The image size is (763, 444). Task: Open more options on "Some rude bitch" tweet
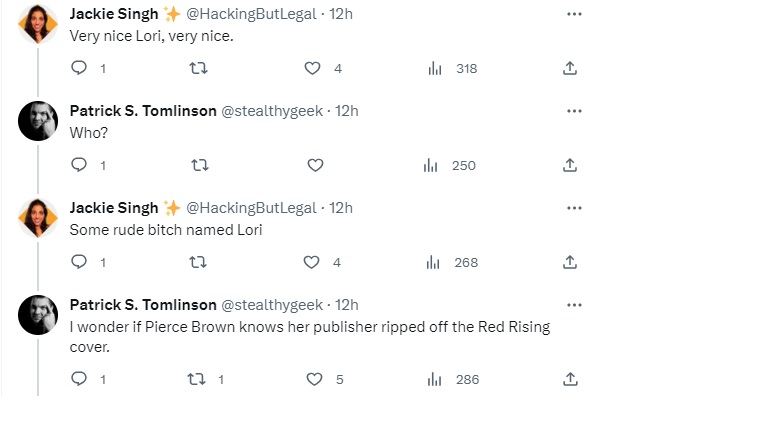point(574,208)
